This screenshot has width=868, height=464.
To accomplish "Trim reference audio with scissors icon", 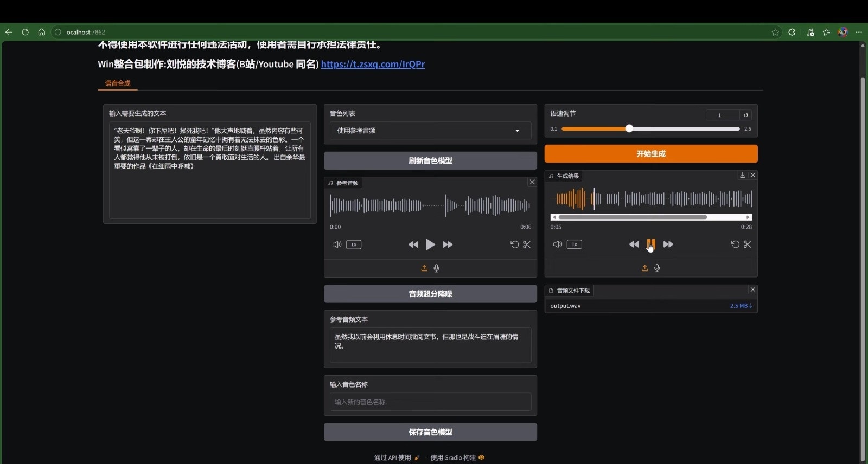I will 526,244.
